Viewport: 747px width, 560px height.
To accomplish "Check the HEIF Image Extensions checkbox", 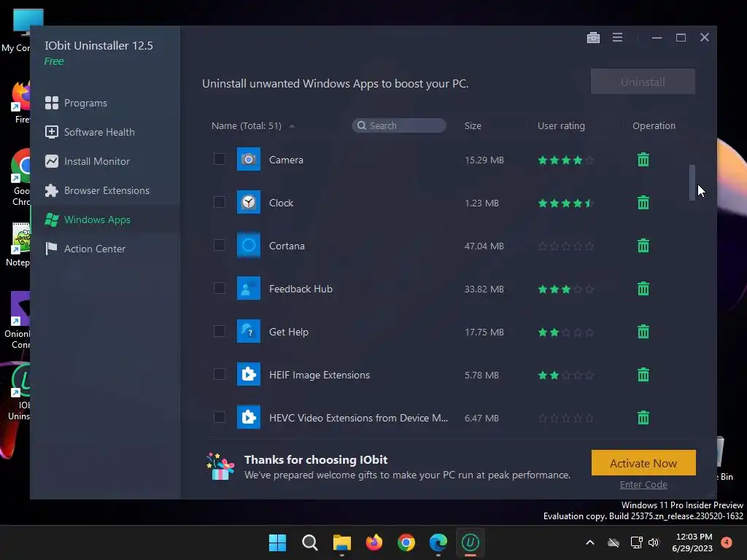I will click(219, 374).
